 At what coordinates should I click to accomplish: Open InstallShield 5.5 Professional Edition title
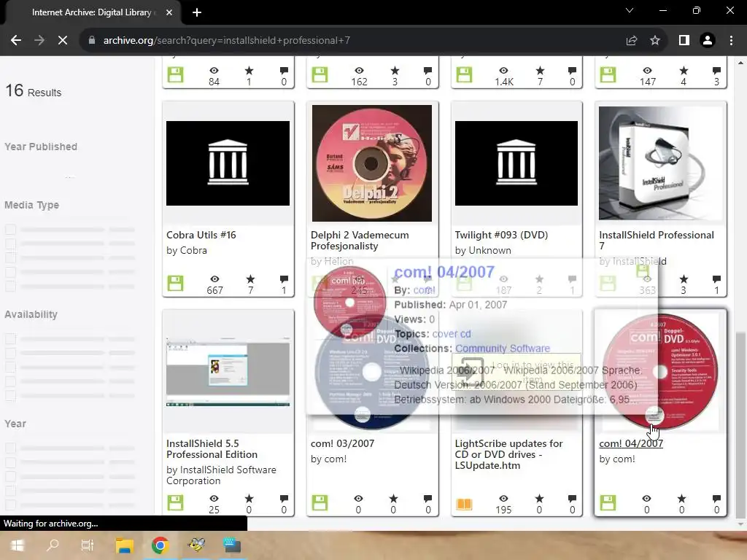coord(212,449)
